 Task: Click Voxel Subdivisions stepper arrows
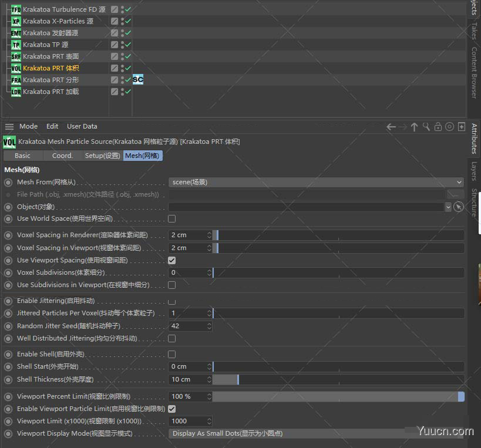point(209,273)
